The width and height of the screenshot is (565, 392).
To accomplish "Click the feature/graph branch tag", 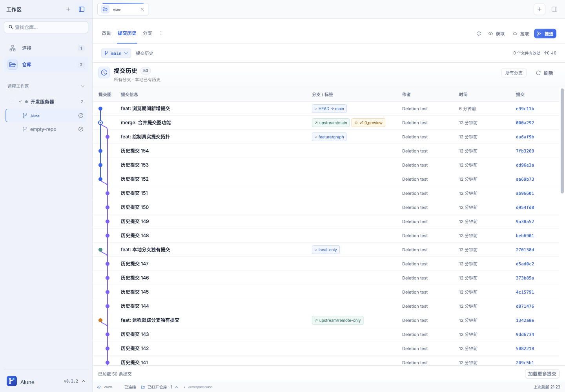I will (x=329, y=137).
